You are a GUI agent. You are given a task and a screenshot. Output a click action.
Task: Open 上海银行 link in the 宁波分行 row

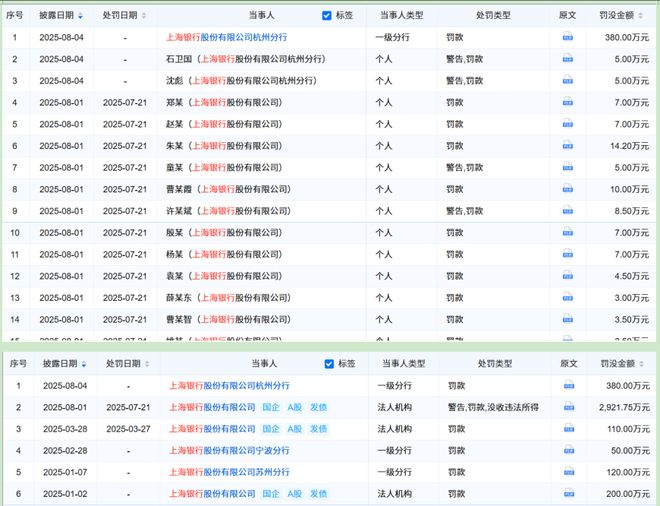pos(186,450)
